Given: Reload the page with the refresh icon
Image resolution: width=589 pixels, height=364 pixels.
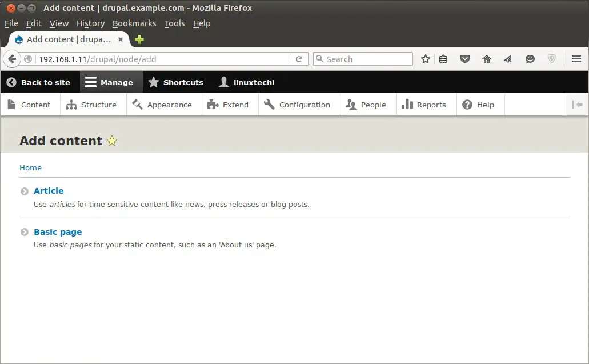Looking at the screenshot, I should tap(299, 59).
